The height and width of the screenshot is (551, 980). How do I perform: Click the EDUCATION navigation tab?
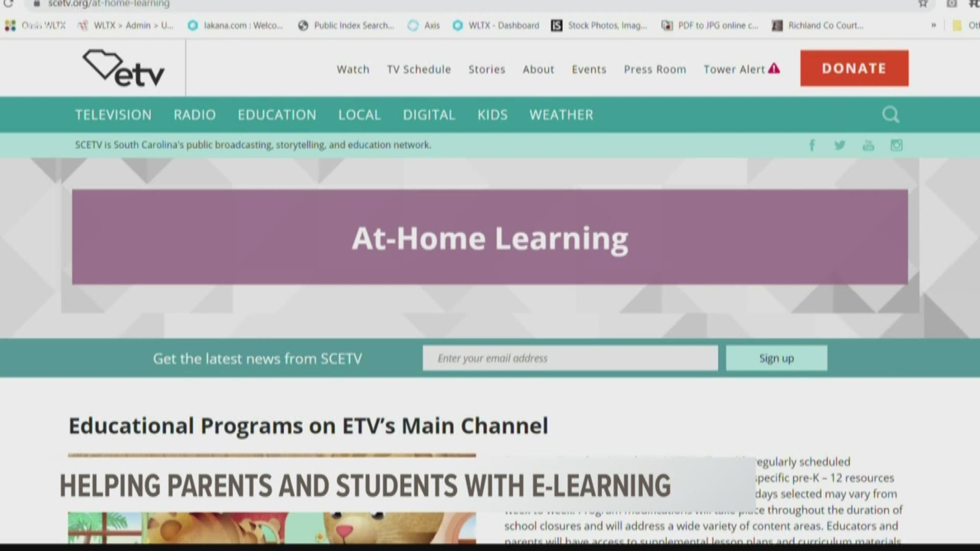tap(277, 114)
